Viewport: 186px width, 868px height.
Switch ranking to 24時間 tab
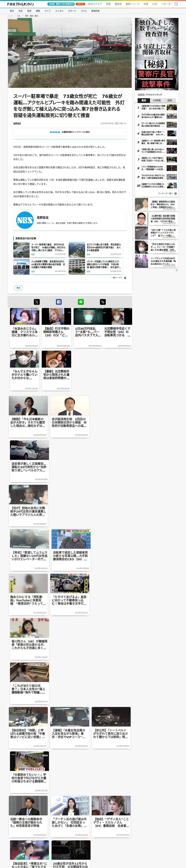157,100
